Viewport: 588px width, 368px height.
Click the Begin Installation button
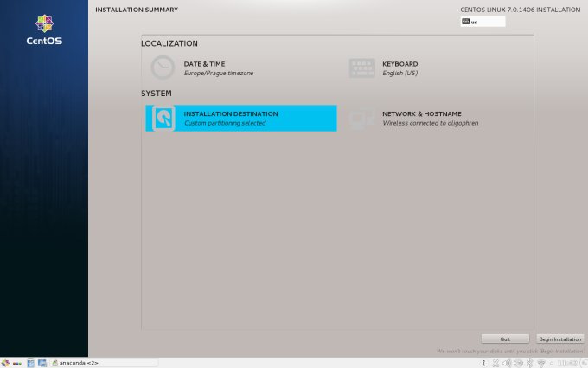559,339
